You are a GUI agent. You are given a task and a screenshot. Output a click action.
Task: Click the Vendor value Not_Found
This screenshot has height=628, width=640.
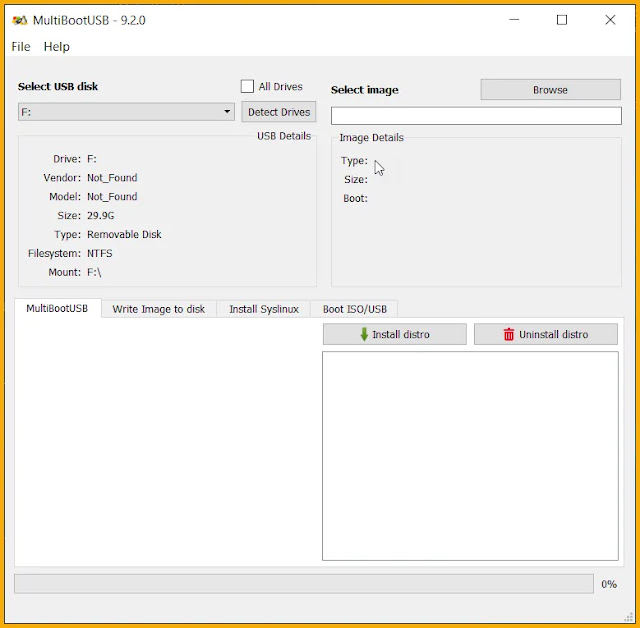[112, 178]
